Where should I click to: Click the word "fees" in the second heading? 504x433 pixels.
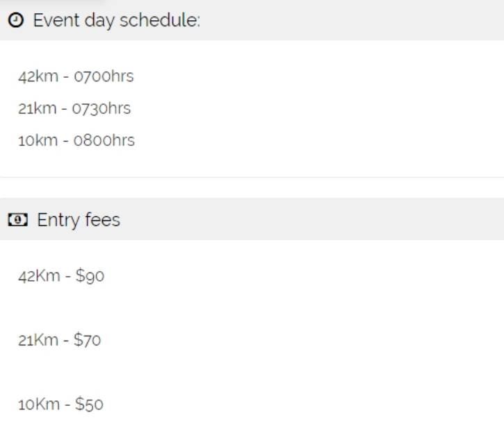tap(102, 220)
